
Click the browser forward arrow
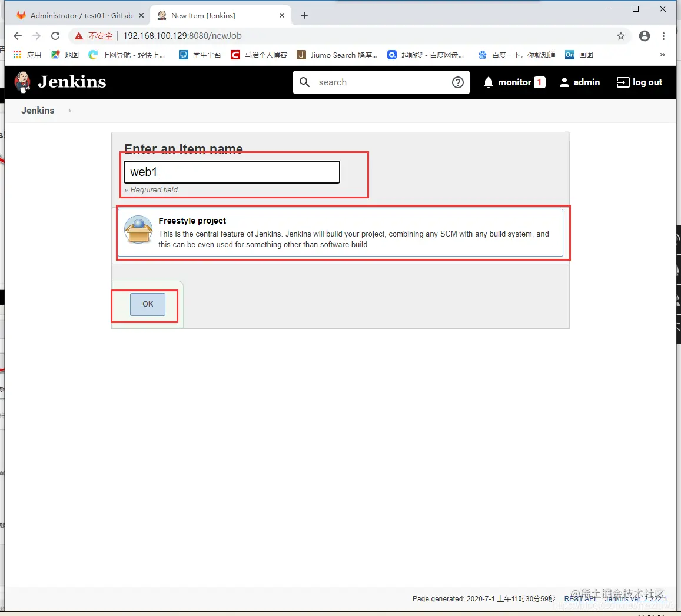[36, 36]
